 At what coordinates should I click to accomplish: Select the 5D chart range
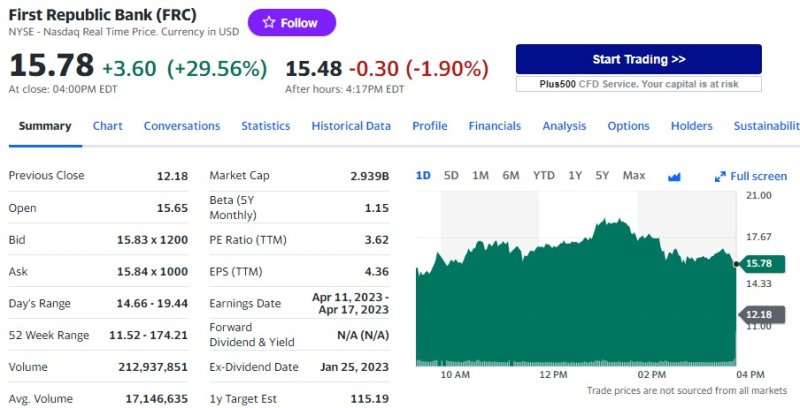point(451,176)
